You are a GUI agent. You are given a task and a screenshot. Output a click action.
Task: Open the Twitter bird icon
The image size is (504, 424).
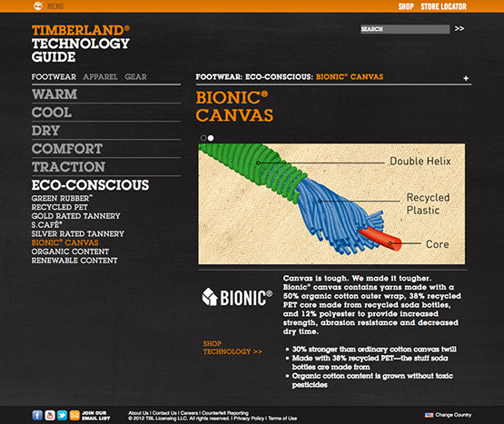coord(62,415)
